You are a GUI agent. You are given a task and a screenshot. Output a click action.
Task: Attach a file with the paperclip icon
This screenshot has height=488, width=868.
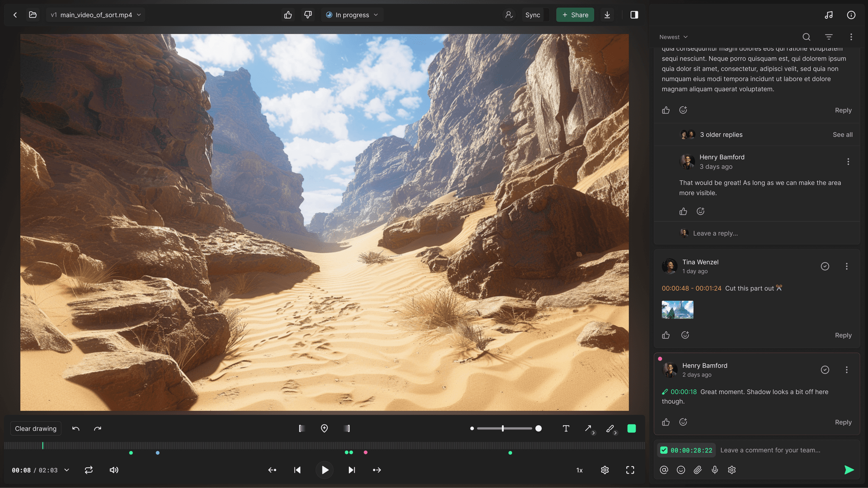[698, 470]
